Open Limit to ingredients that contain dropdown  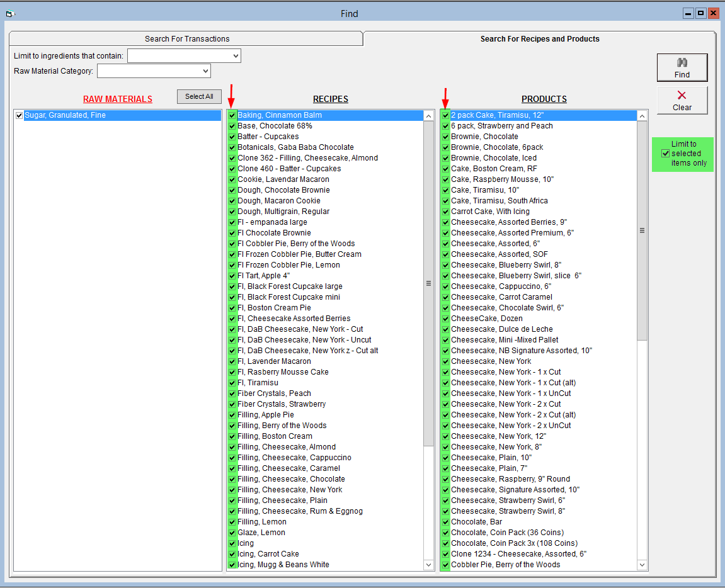click(236, 56)
